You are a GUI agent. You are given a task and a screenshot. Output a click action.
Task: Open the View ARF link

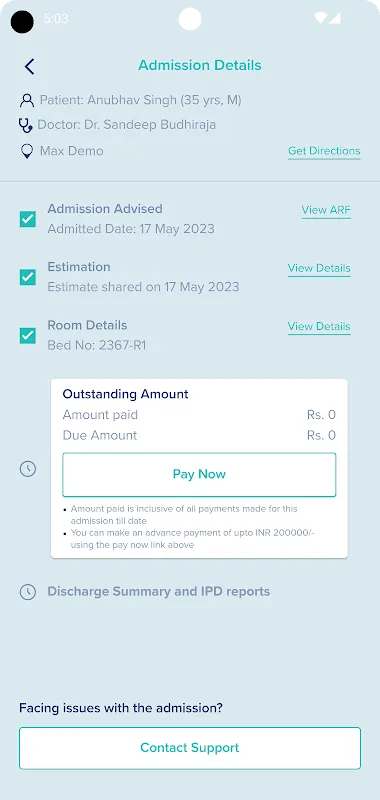pos(326,210)
